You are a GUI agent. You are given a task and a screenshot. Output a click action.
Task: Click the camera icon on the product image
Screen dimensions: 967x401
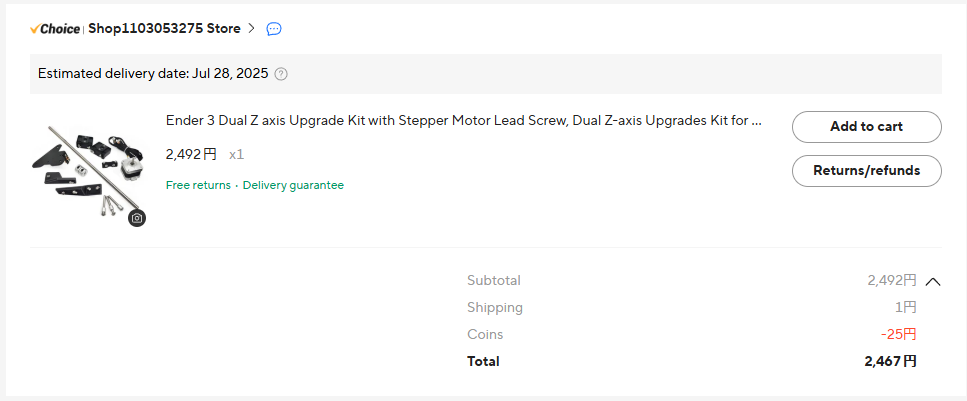(x=137, y=218)
